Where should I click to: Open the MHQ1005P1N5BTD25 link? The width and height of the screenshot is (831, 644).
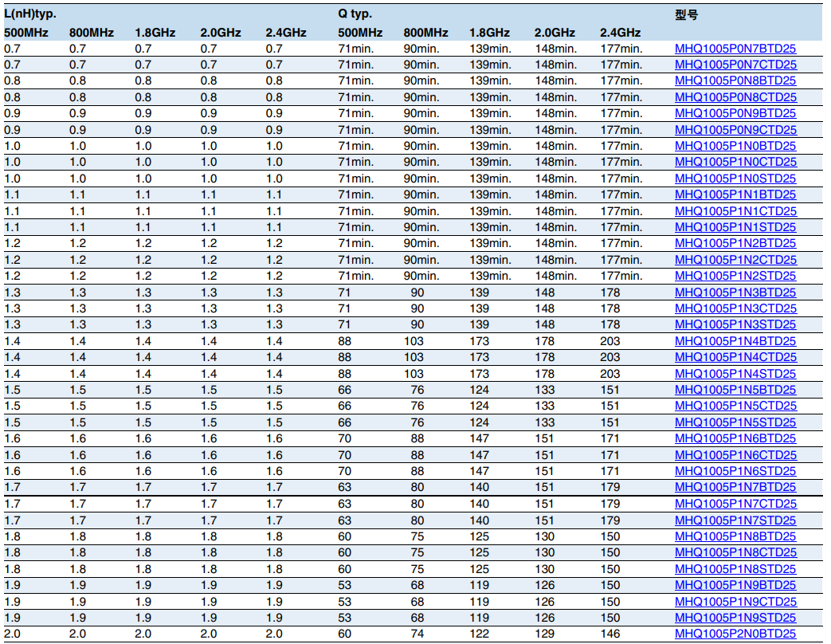click(735, 390)
